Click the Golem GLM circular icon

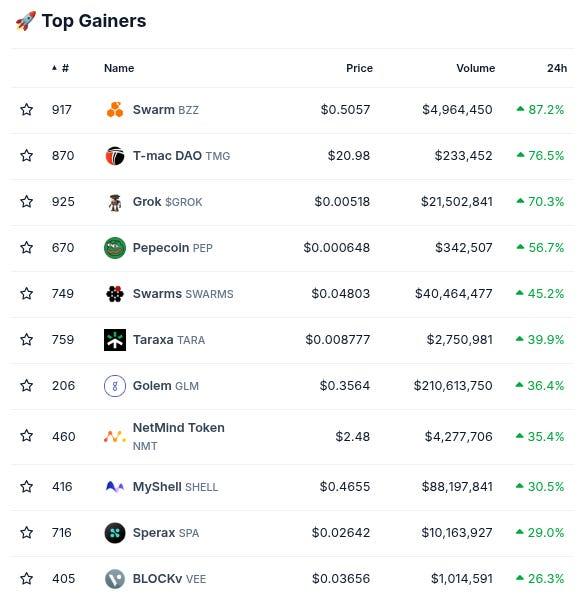coord(115,386)
